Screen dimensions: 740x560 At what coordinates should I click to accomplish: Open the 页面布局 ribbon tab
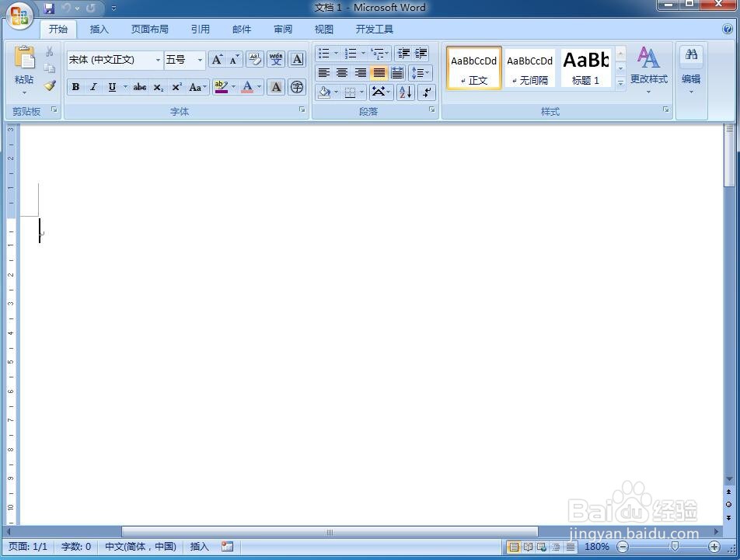point(149,30)
